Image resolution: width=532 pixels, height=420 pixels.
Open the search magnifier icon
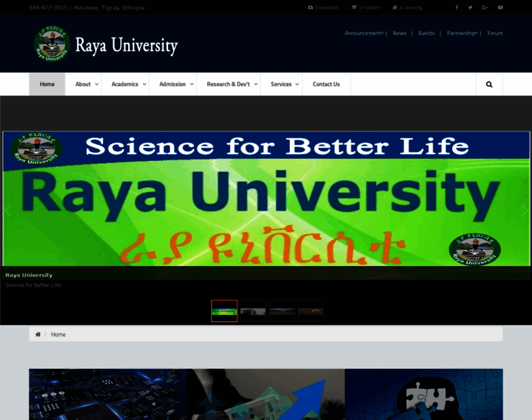489,84
